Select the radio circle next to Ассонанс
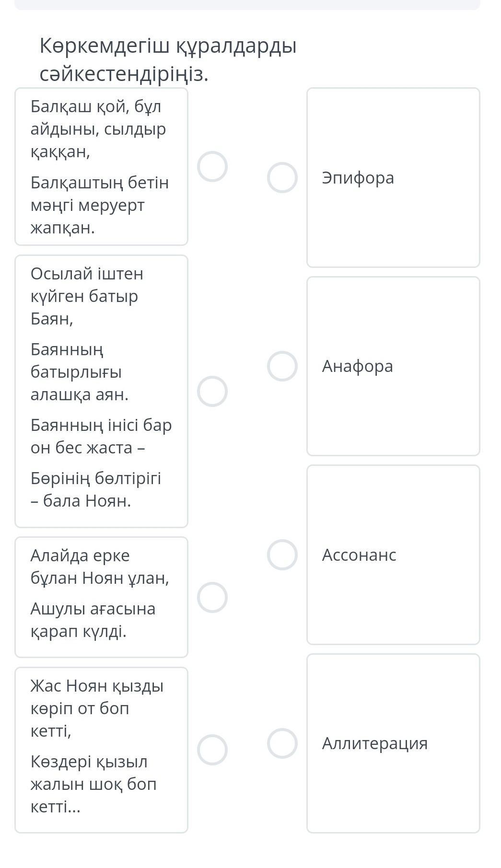 point(282,555)
